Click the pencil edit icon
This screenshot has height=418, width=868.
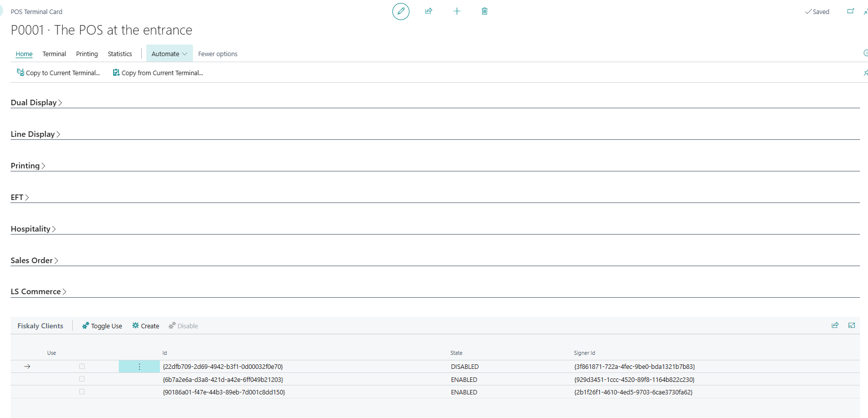400,11
